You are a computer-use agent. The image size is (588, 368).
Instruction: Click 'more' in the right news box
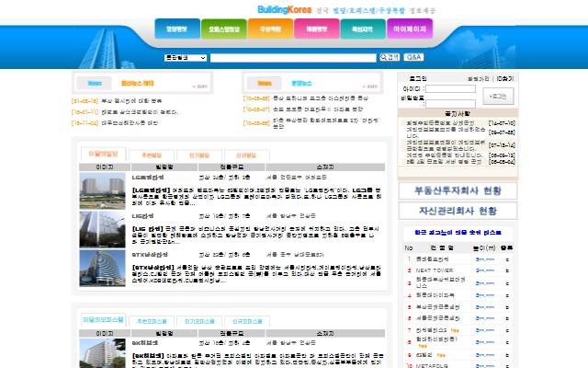point(370,86)
